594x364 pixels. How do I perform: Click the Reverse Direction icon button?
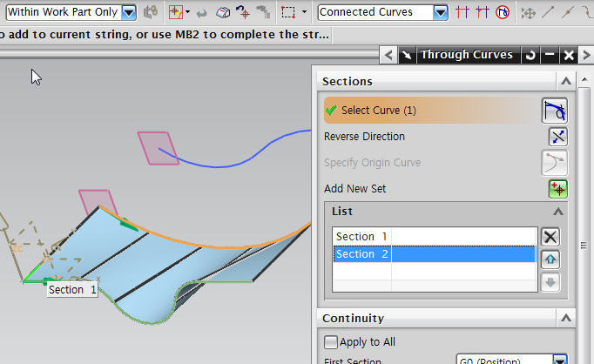coord(557,137)
